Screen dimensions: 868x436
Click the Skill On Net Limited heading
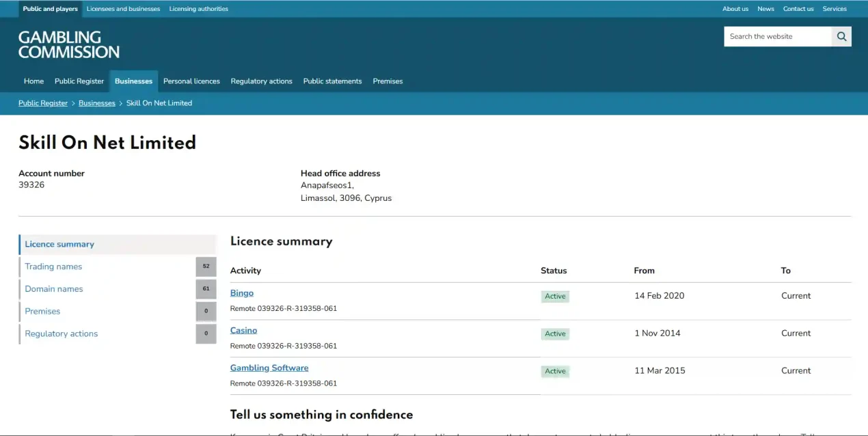[x=107, y=142]
